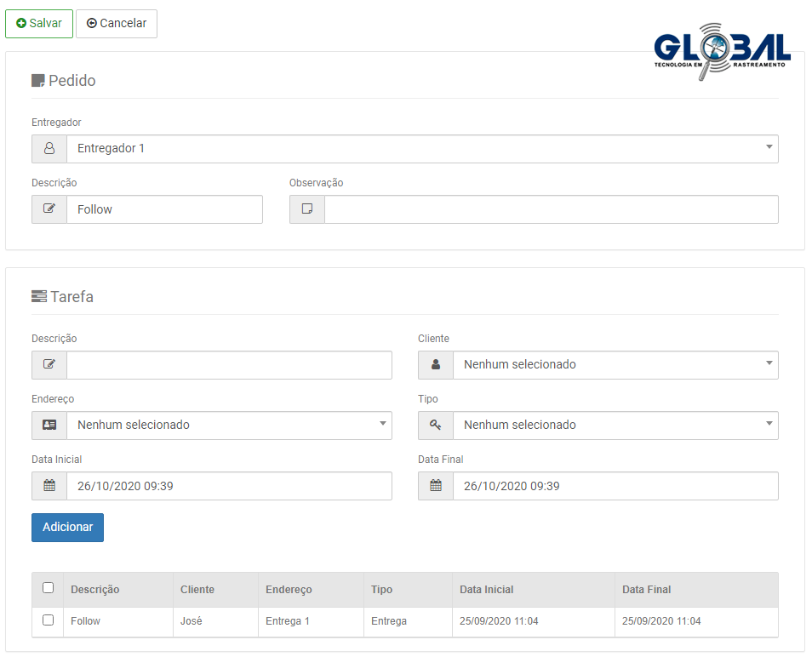812x657 pixels.
Task: Click the note icon beside Observação field
Action: [307, 209]
